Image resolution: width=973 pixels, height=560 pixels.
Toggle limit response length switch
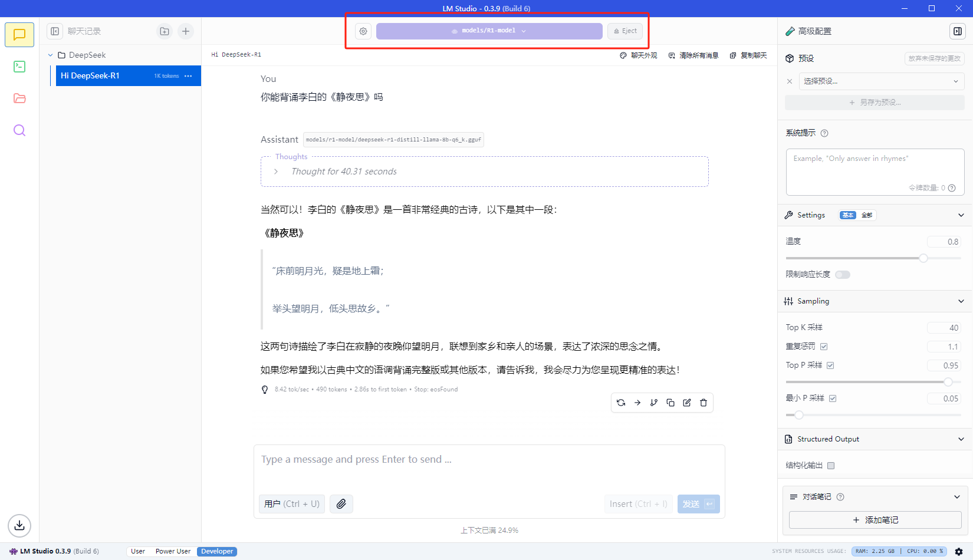coord(843,275)
